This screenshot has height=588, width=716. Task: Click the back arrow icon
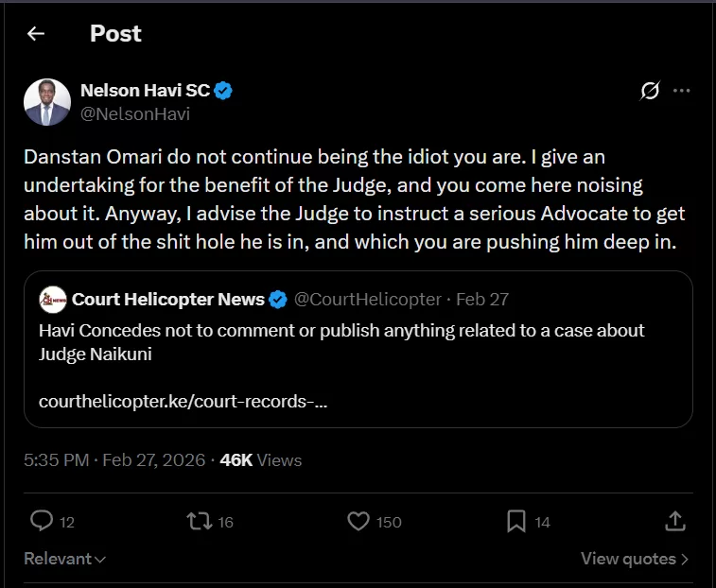point(36,34)
